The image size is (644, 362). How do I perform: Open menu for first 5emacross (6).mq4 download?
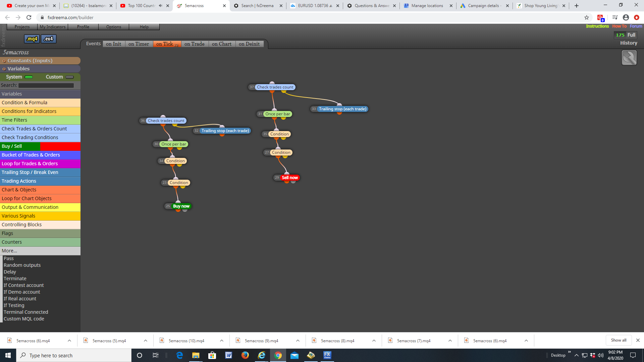(69, 341)
